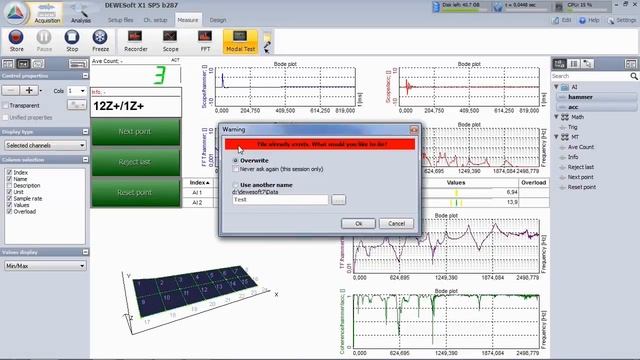Select the acc channel

pos(596,107)
